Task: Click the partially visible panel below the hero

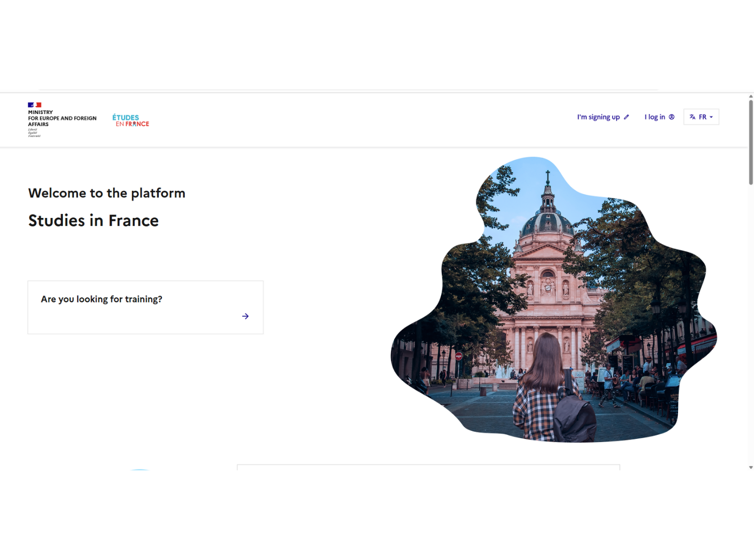Action: [x=428, y=467]
